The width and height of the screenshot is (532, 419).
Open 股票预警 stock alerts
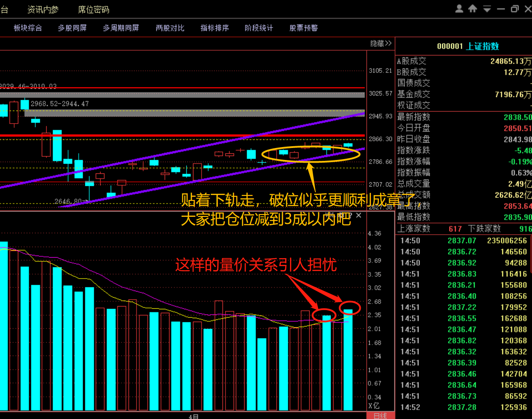303,28
